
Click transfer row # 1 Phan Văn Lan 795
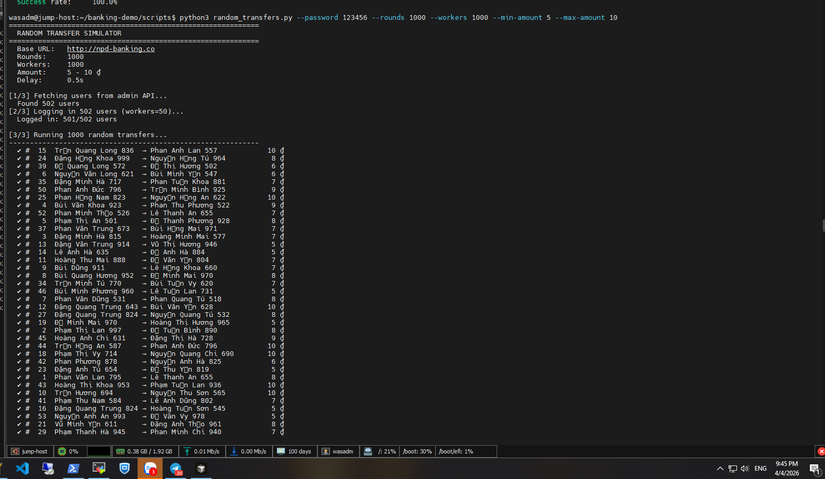tap(150, 377)
